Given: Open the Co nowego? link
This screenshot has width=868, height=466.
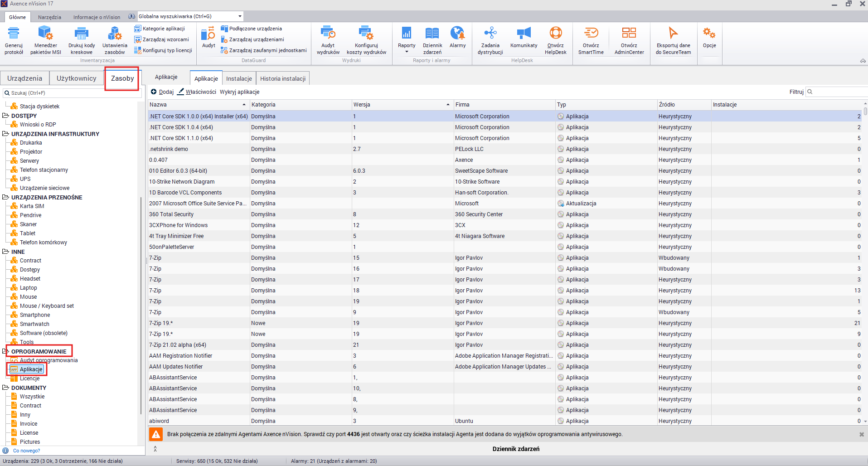Looking at the screenshot, I should coord(26,451).
